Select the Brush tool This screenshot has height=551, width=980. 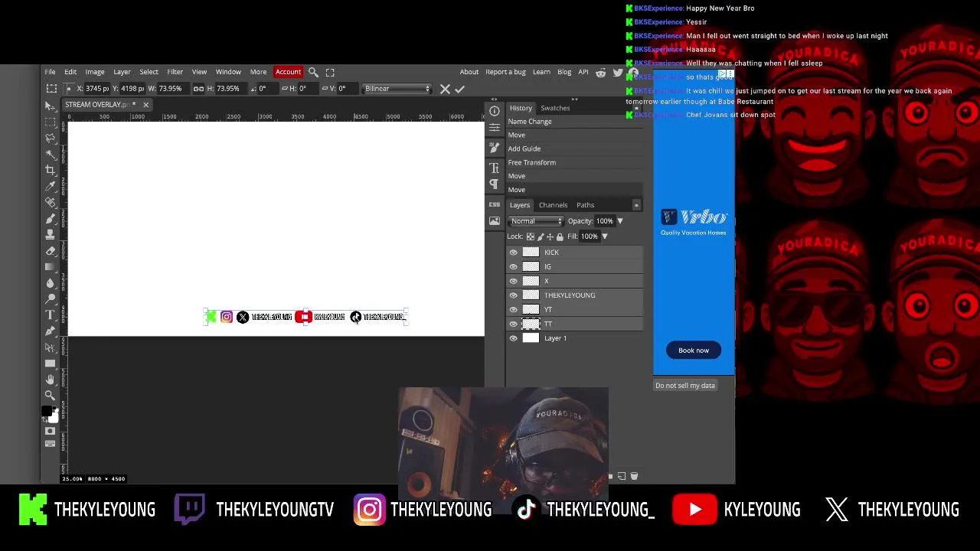tap(50, 218)
